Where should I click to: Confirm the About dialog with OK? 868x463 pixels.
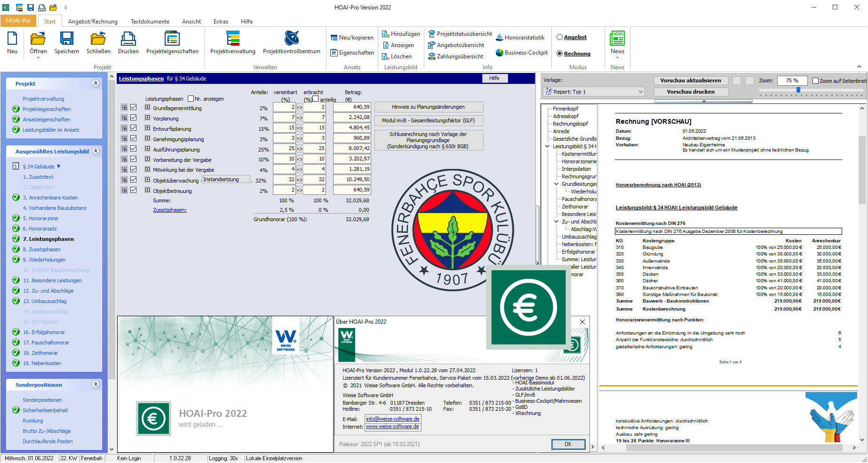(568, 444)
